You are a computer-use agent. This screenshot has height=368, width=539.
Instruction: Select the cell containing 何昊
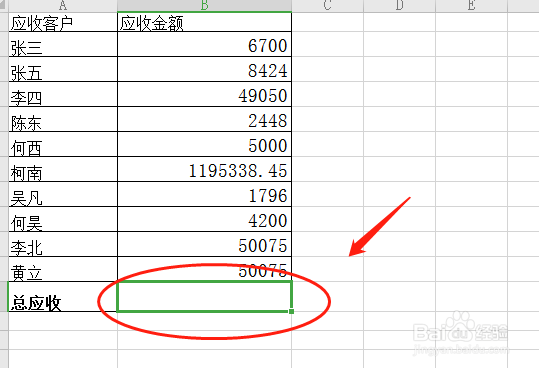[x=63, y=219]
